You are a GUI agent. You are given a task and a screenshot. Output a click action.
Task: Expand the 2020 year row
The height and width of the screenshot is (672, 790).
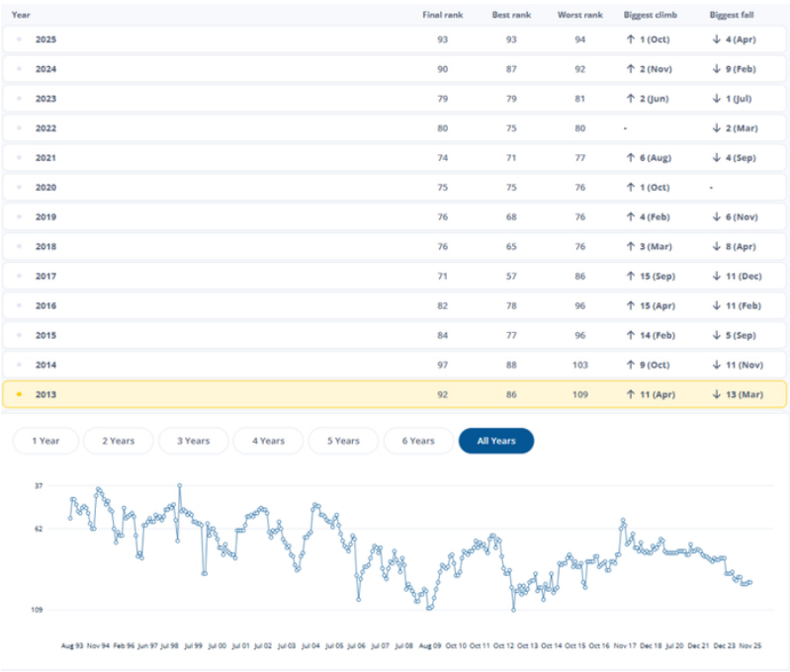click(45, 187)
